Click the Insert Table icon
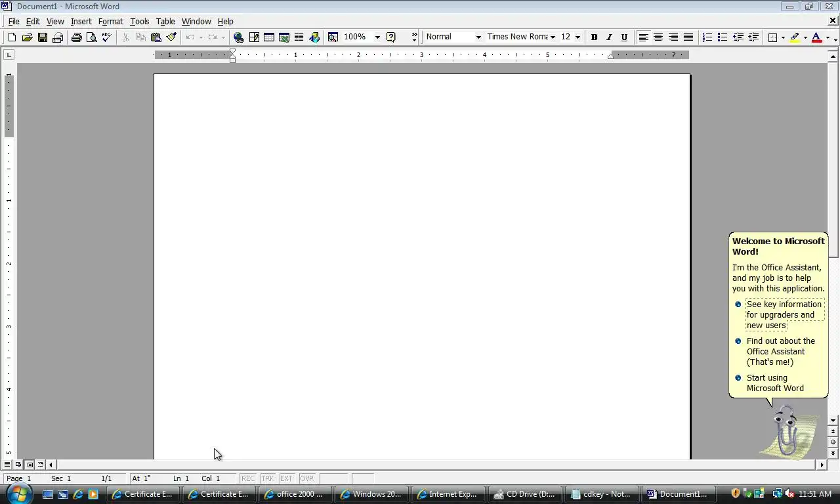Screen dimensions: 840x504 click(269, 37)
